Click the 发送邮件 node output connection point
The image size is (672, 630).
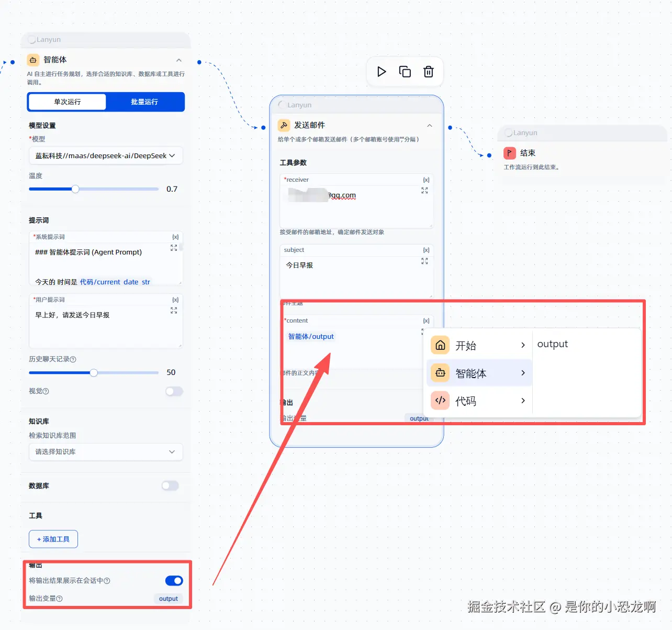[x=450, y=127]
